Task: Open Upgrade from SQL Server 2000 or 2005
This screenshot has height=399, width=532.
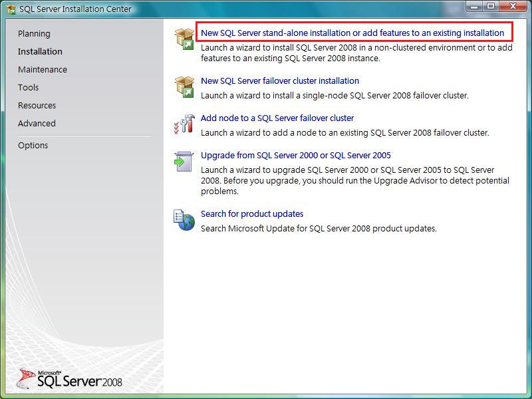Action: 296,156
